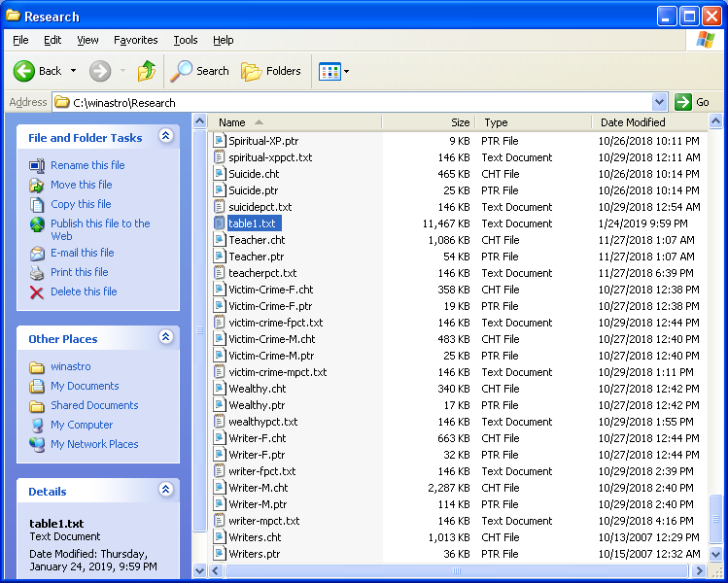The height and width of the screenshot is (583, 728).
Task: Collapse the Details panel
Action: 166,490
